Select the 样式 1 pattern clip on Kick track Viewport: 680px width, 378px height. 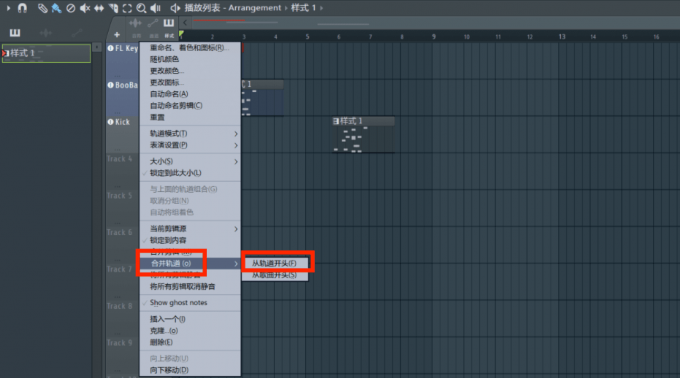pos(363,134)
